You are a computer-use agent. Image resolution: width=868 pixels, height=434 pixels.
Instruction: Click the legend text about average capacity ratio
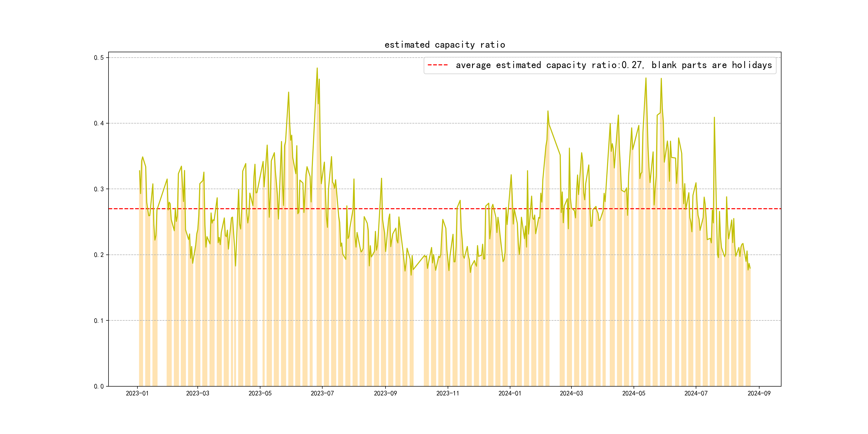613,65
